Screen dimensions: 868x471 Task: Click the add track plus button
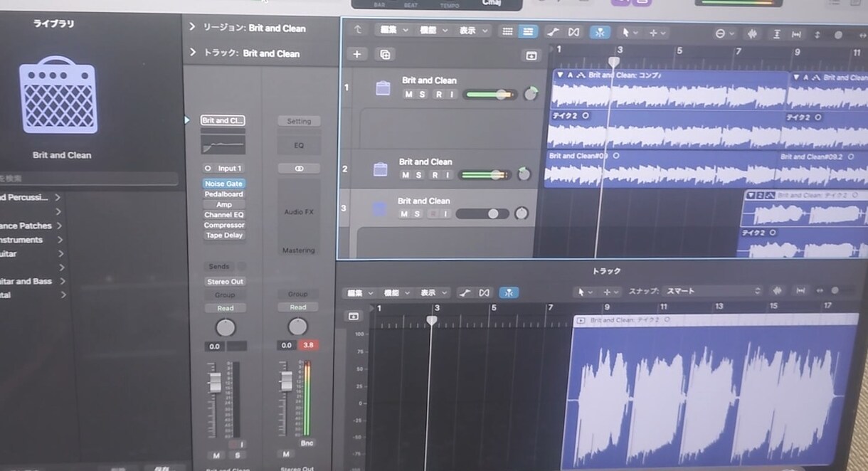pos(356,54)
